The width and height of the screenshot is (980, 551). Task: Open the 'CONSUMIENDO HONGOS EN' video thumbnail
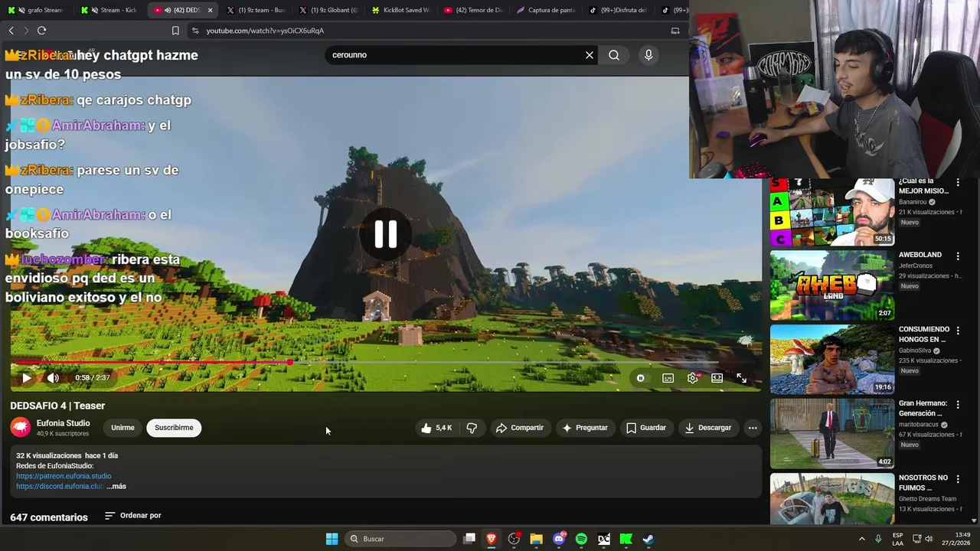pos(832,360)
